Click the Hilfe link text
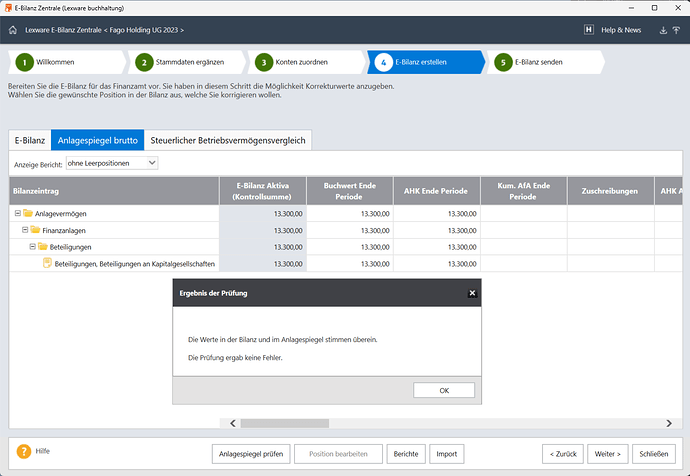Viewport: 690px width, 476px height. [43, 451]
